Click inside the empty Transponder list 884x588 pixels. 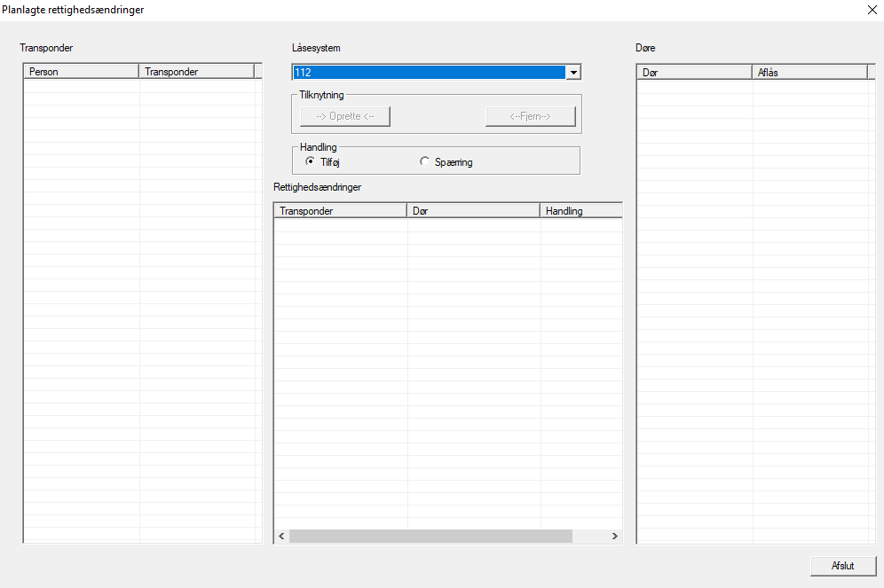pyautogui.click(x=142, y=310)
